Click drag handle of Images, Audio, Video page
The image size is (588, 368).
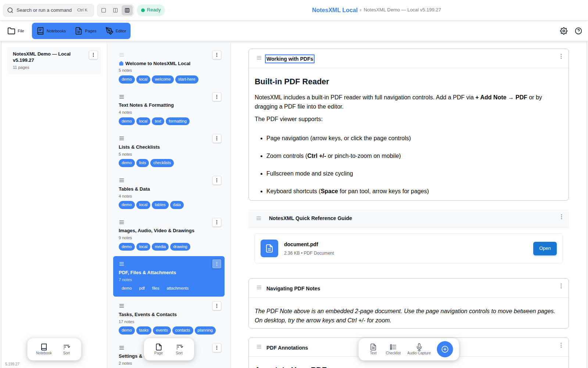pyautogui.click(x=122, y=222)
